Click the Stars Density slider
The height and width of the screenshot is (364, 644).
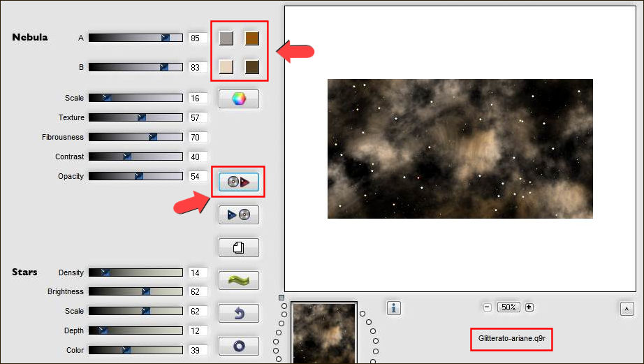pos(136,272)
